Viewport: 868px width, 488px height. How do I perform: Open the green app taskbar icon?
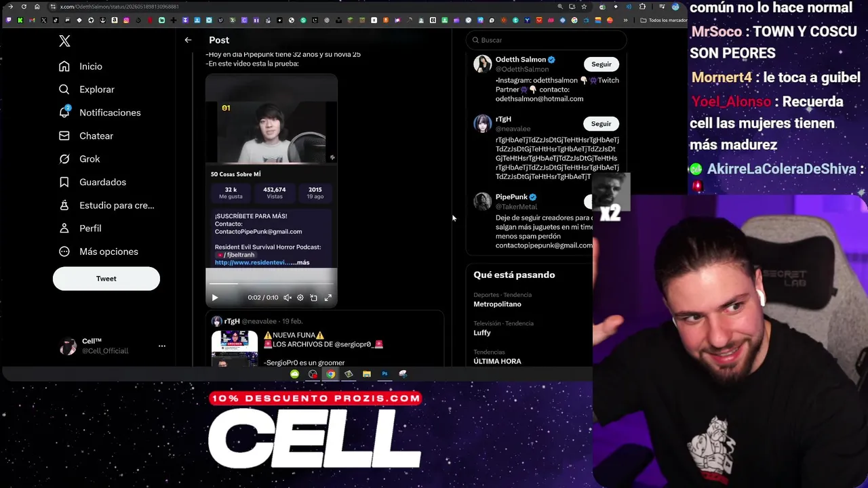coord(294,374)
